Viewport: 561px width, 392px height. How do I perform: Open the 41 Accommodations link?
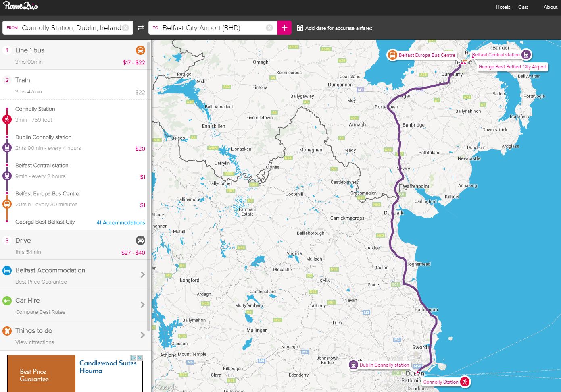[x=121, y=222]
